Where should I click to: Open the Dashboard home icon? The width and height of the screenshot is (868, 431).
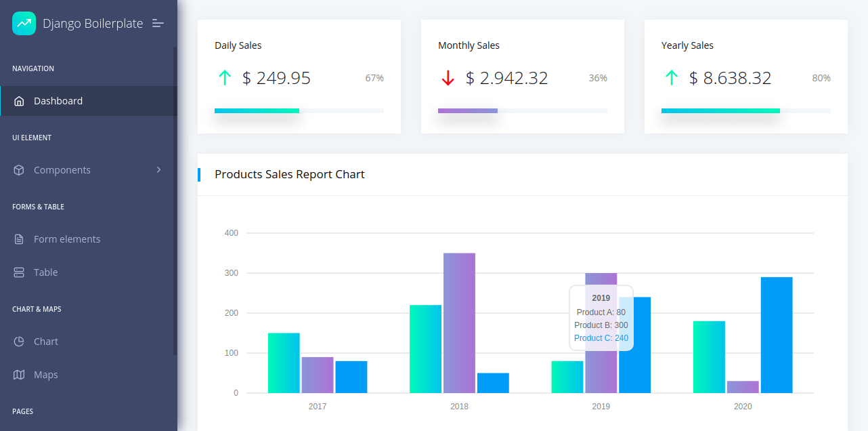(x=19, y=101)
